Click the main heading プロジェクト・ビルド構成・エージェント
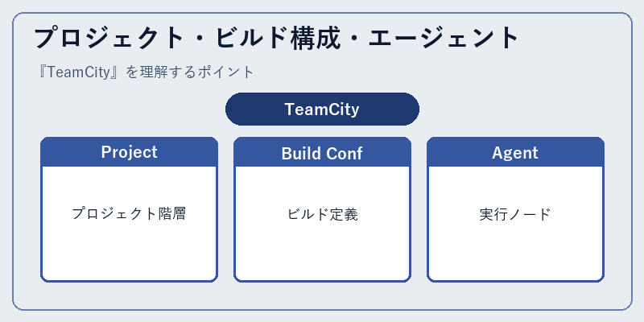 click(x=276, y=38)
